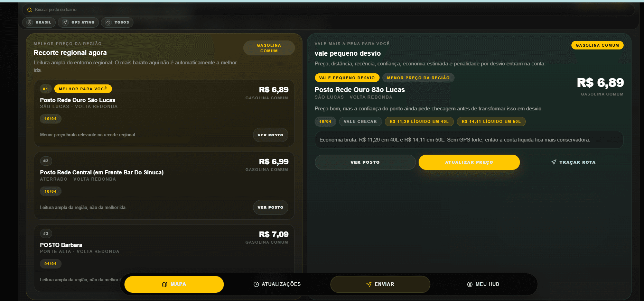Click the magnifier search icon
This screenshot has width=644, height=301.
(29, 10)
